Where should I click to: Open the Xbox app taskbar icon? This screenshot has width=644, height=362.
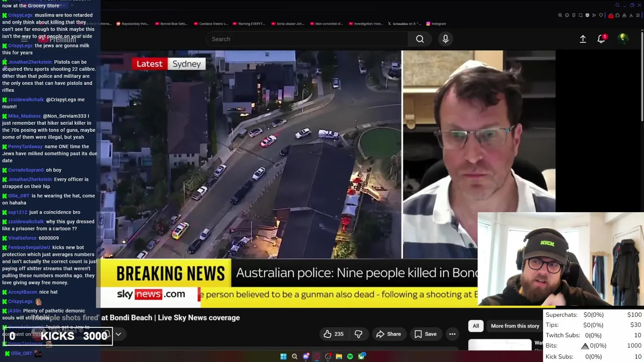tap(361, 356)
